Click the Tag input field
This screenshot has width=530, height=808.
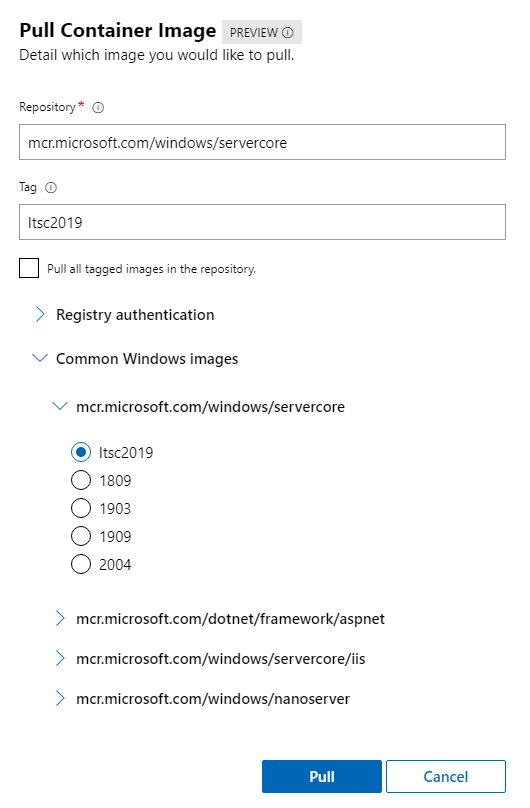[x=262, y=222]
